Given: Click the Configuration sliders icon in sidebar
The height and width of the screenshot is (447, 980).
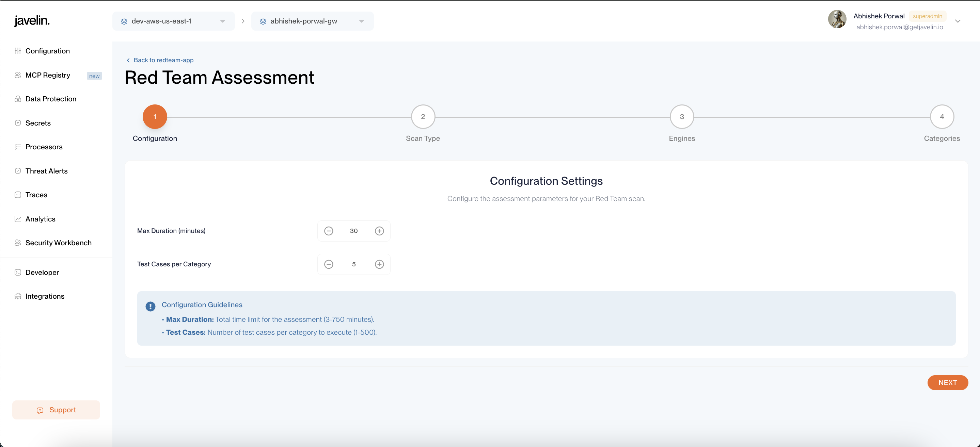Looking at the screenshot, I should (x=17, y=51).
